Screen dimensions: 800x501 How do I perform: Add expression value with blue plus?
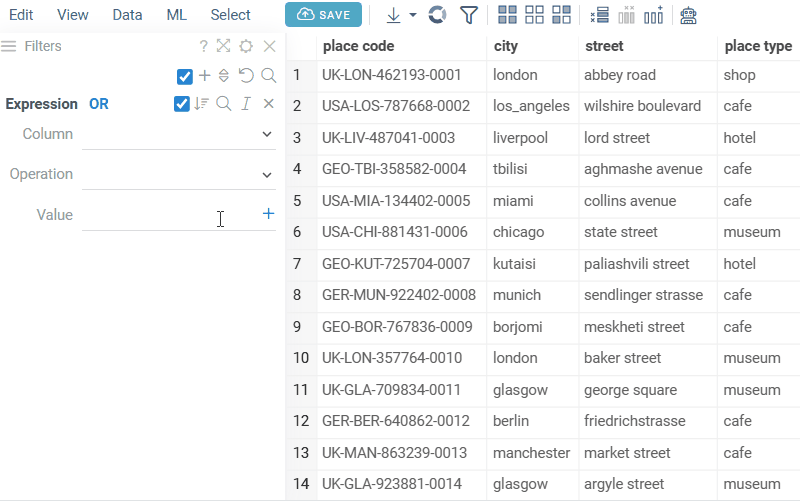[x=268, y=214]
